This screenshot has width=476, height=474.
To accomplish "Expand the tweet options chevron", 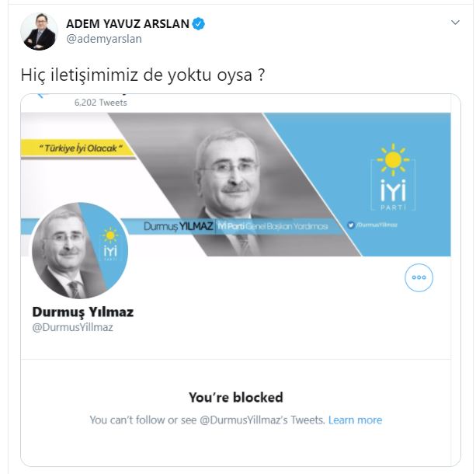I will click(455, 23).
